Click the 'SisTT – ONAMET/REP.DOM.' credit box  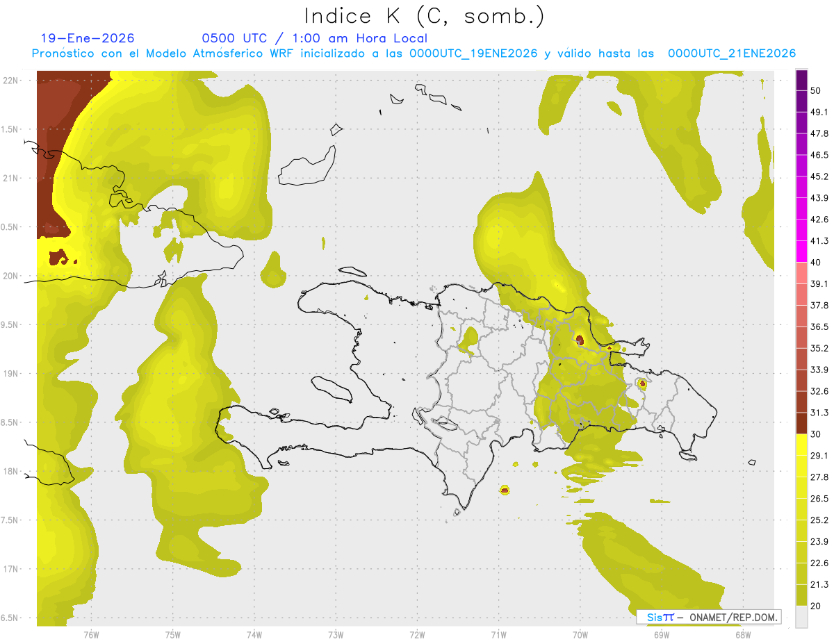pyautogui.click(x=709, y=617)
